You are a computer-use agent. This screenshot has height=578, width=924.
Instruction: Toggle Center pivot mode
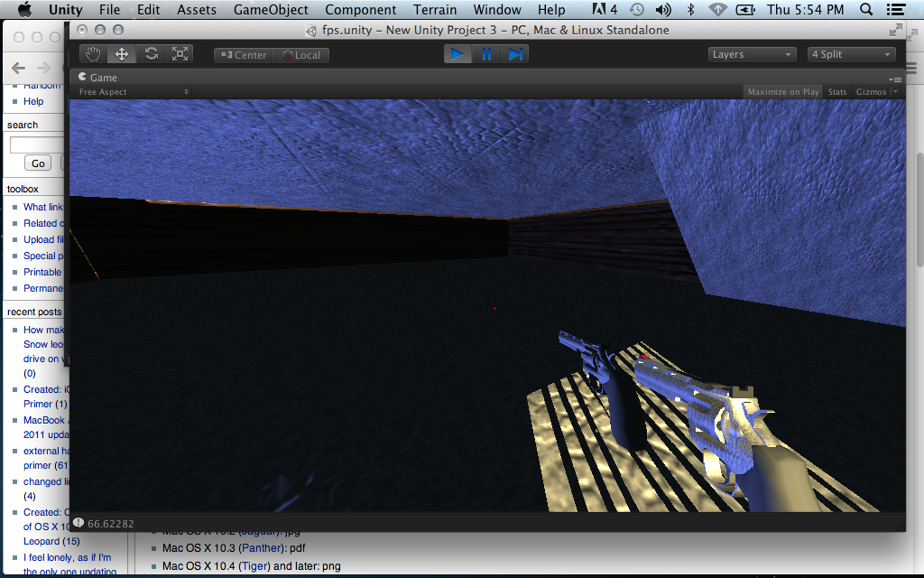[x=241, y=54]
